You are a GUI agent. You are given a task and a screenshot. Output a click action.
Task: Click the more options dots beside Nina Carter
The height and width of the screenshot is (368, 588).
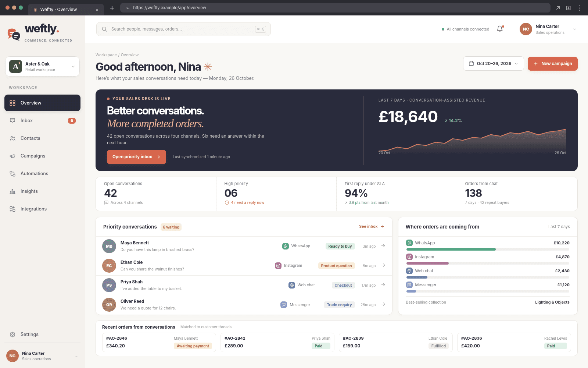click(x=76, y=356)
